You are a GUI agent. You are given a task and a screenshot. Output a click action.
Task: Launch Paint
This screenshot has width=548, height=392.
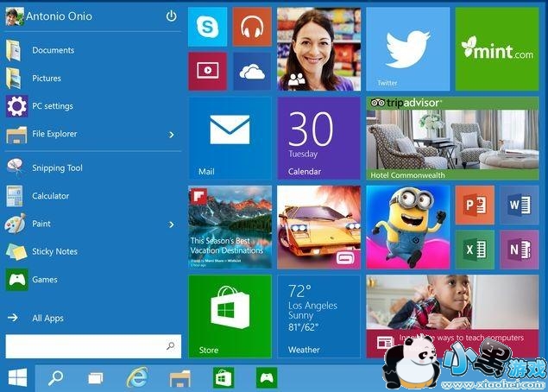click(x=84, y=224)
